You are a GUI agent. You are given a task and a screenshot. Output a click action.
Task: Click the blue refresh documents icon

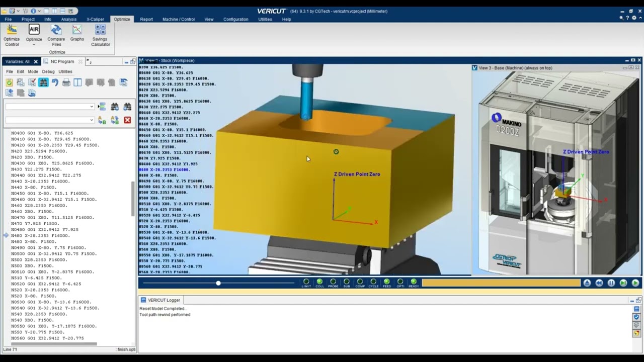(32, 93)
